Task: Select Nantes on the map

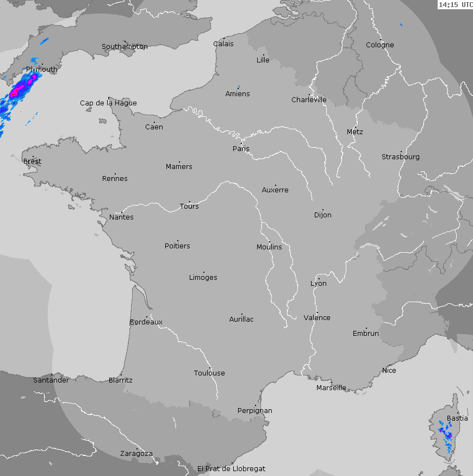Action: click(x=121, y=217)
